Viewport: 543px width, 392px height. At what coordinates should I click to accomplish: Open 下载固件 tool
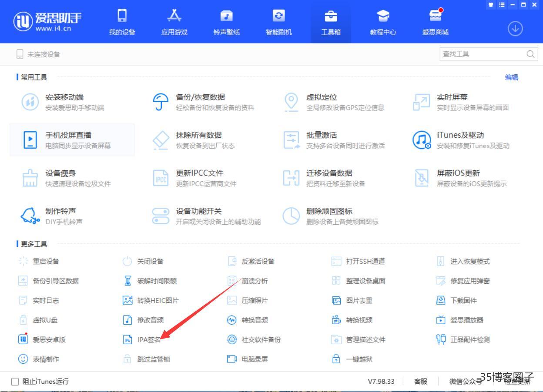click(x=457, y=300)
